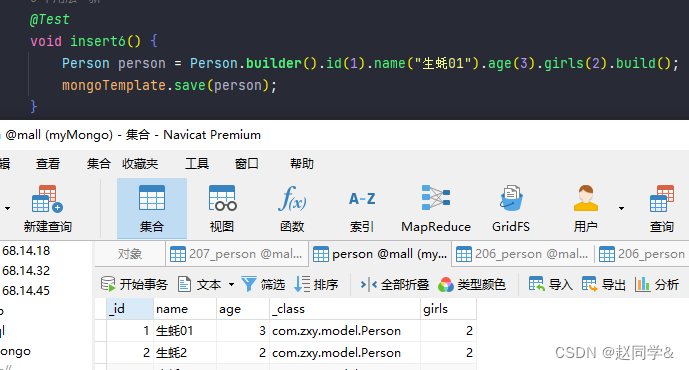Click the 导出 export button
This screenshot has height=370, width=689.
click(603, 284)
